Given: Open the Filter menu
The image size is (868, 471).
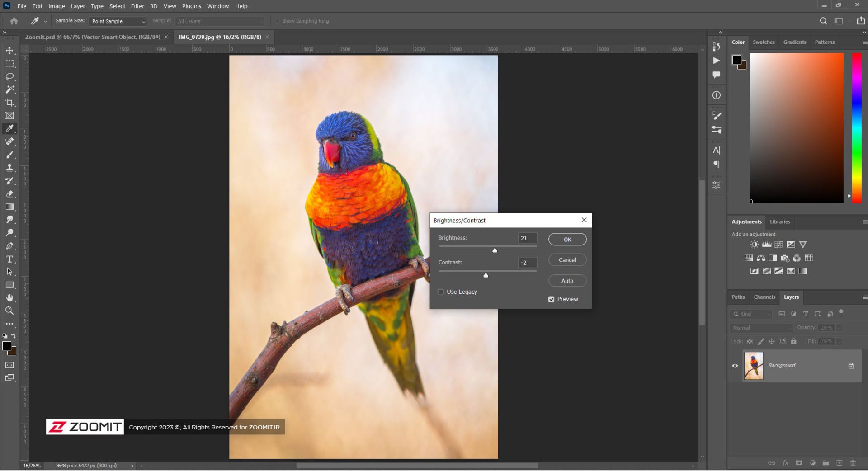Looking at the screenshot, I should click(137, 6).
